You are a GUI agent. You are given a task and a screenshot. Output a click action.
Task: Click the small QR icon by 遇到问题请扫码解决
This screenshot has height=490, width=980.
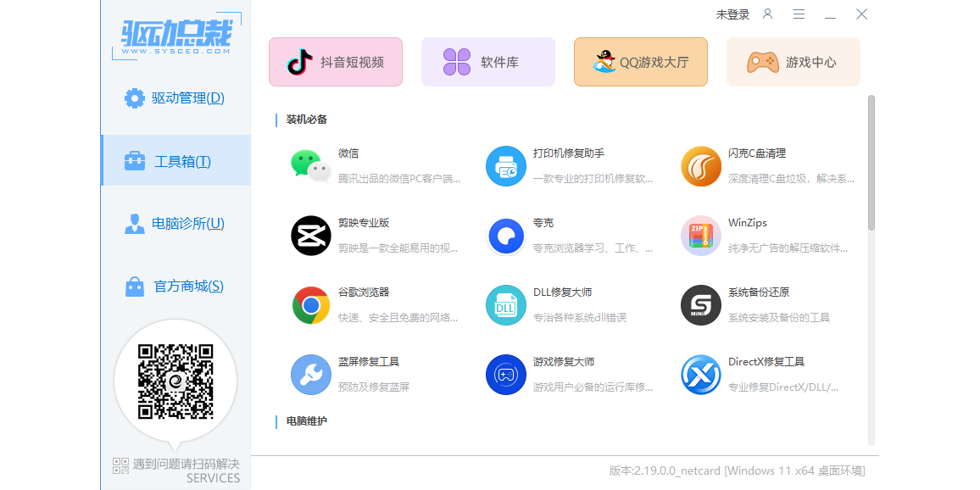(120, 465)
